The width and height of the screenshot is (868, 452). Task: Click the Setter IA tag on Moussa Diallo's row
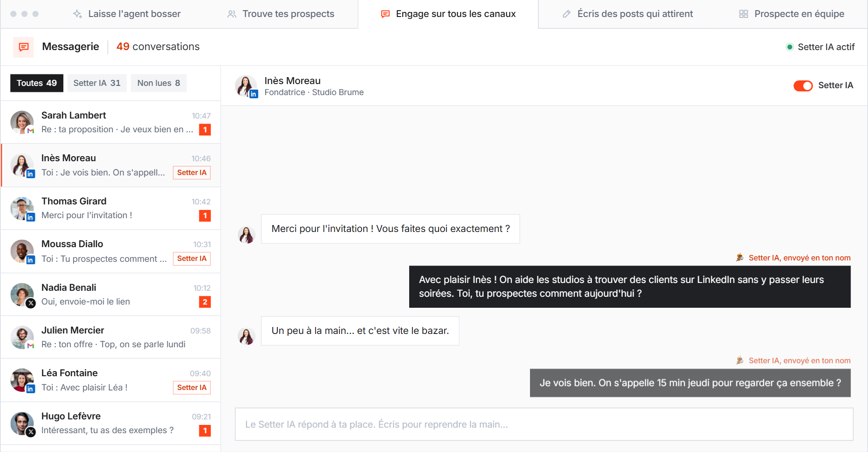pos(192,259)
